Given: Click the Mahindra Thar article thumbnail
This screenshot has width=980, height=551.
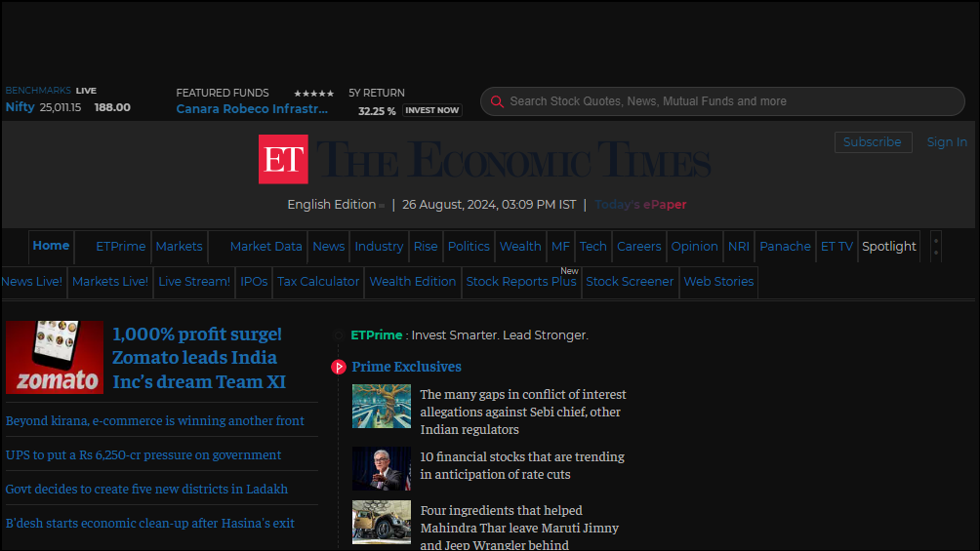Looking at the screenshot, I should click(x=382, y=522).
